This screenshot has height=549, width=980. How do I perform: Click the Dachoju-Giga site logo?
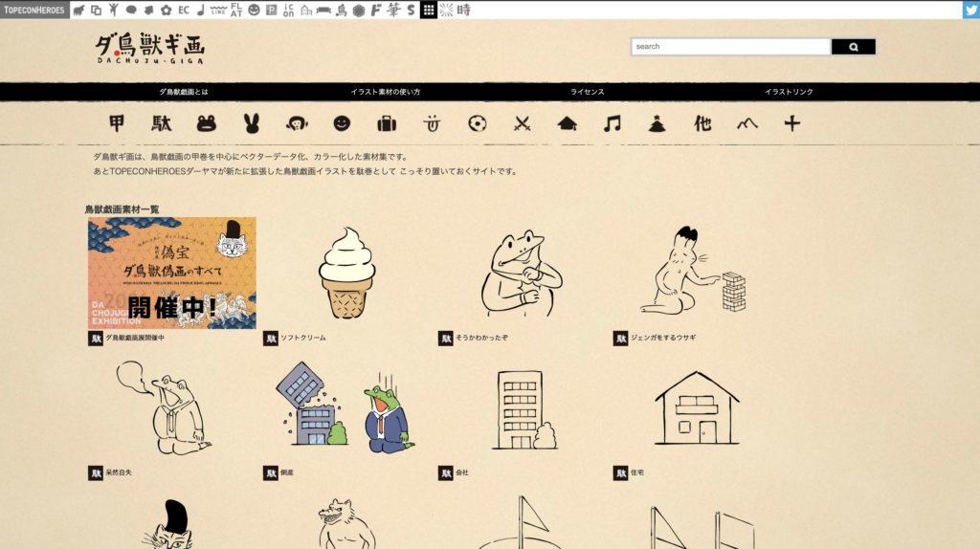point(150,48)
